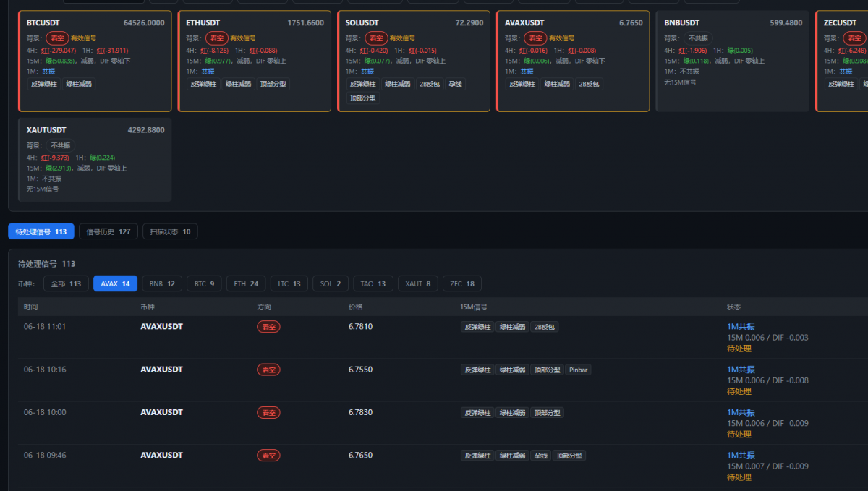
Task: Filter signals by ETH 24
Action: coord(246,283)
